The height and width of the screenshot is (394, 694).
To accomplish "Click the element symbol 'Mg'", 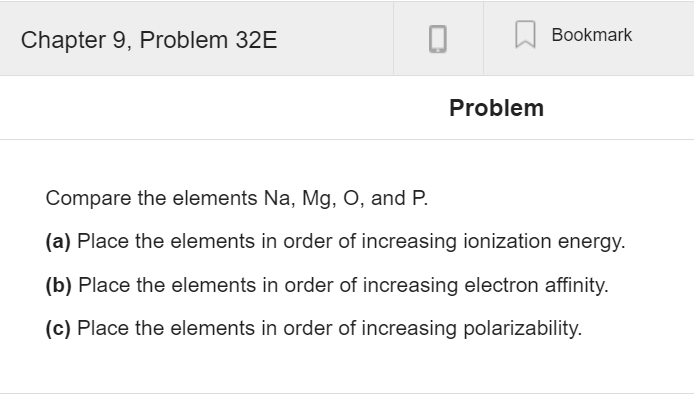I will tap(318, 198).
